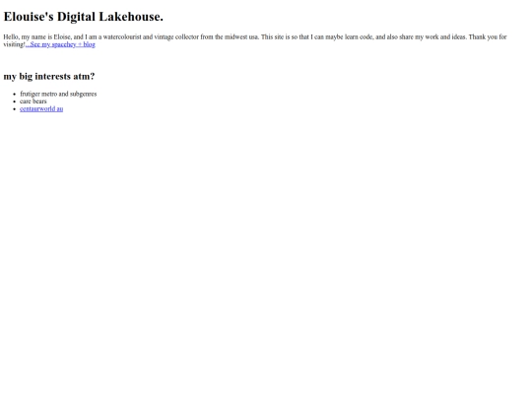Open the 'See my spacehey + blog' link
This screenshot has width=532, height=399.
pyautogui.click(x=60, y=44)
